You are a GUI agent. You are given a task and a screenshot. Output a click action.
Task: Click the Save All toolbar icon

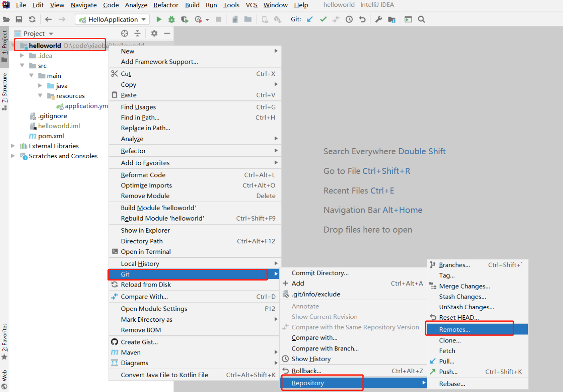[19, 19]
